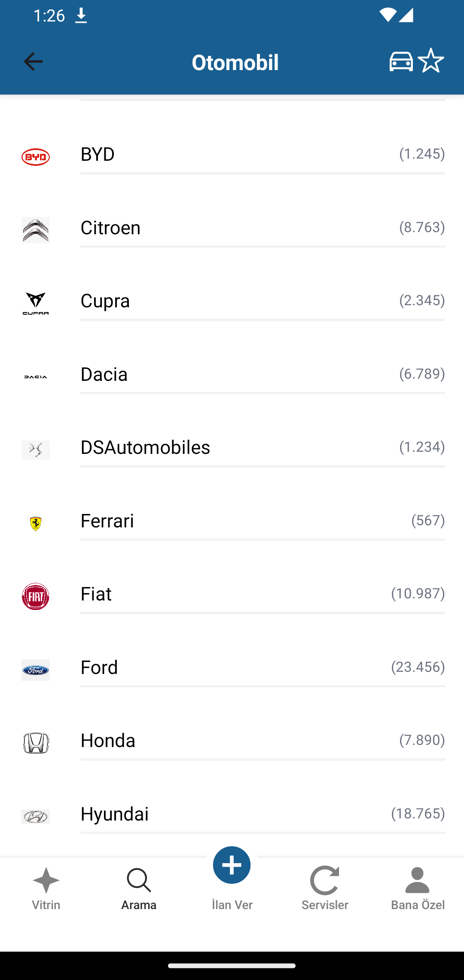464x980 pixels.
Task: Tap the Ferrari prancing horse logo
Action: click(x=36, y=524)
